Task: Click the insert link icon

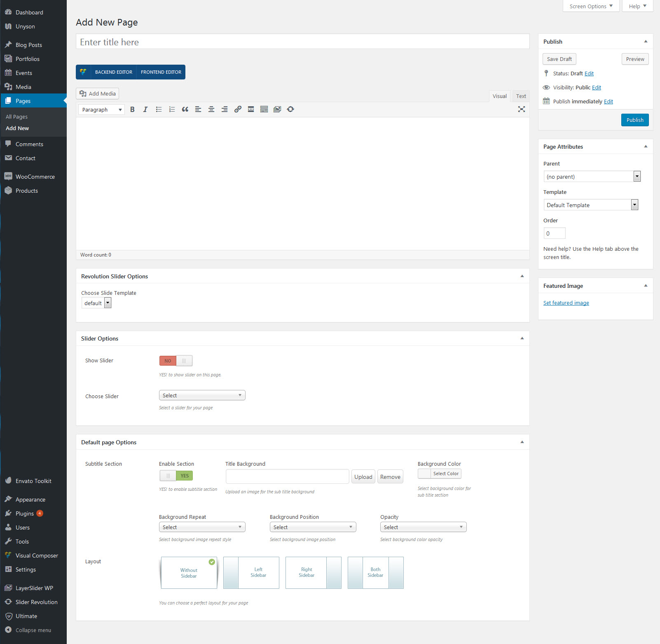Action: [238, 110]
